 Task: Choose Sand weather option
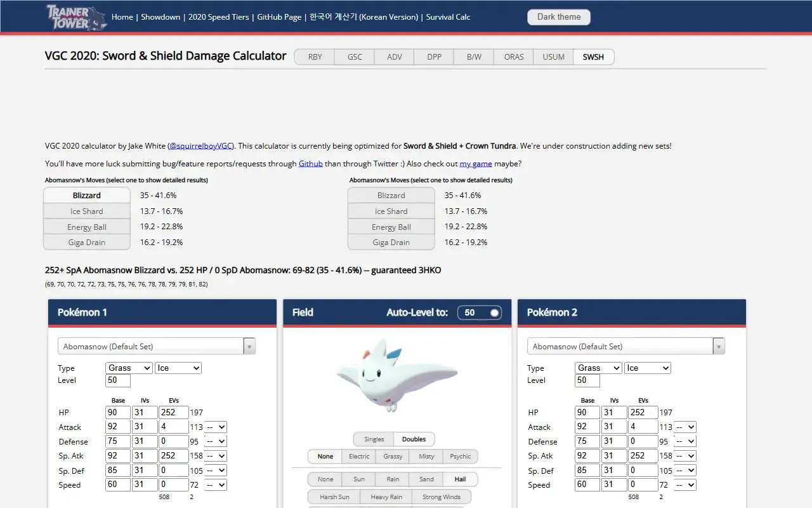(426, 479)
